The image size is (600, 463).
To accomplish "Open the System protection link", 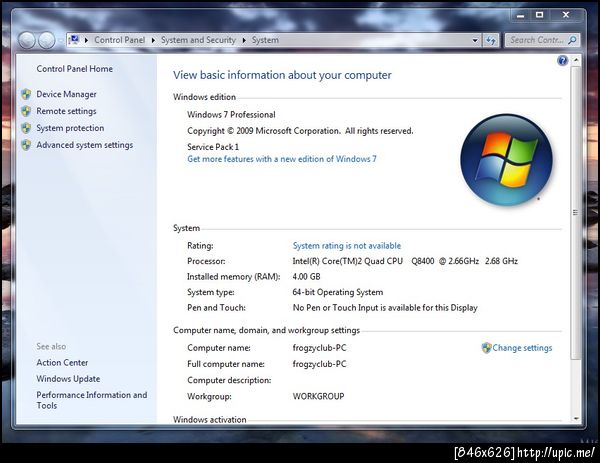I will click(x=70, y=128).
